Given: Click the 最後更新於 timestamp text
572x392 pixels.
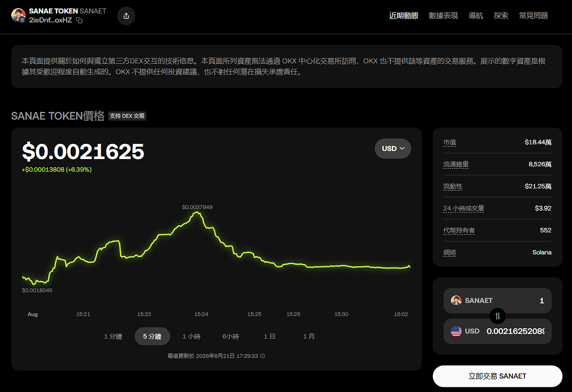Looking at the screenshot, I should [213, 356].
